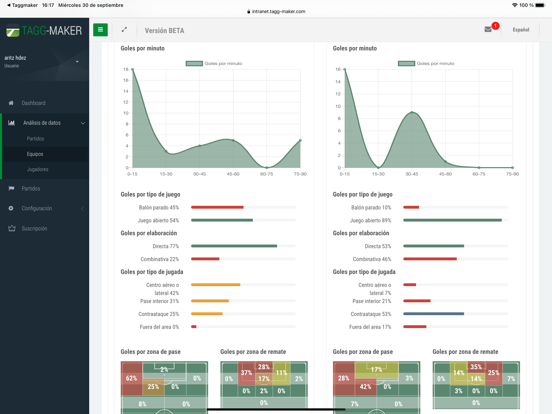The image size is (552, 414).
Task: Select the Jugadores submenu item
Action: pos(38,169)
